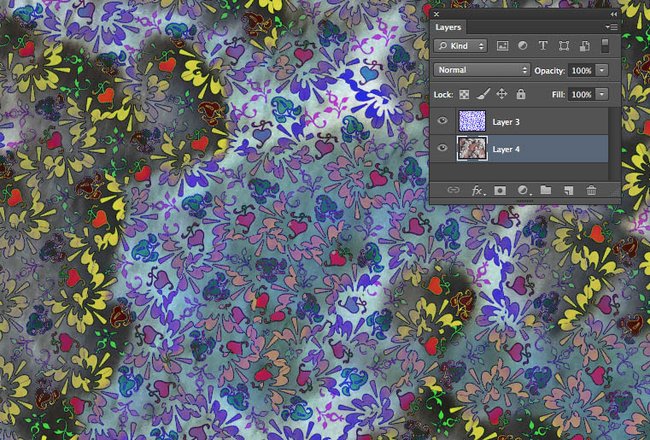
Task: Select the Layers panel tab
Action: click(x=448, y=27)
